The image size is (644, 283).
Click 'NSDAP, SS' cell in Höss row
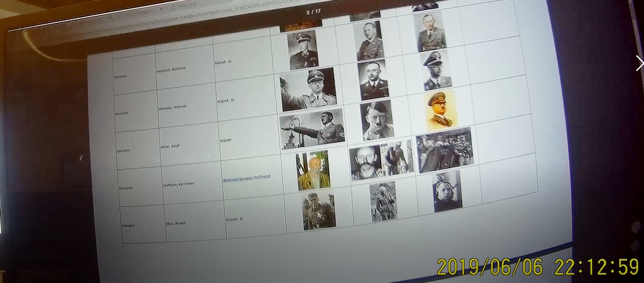point(255,216)
